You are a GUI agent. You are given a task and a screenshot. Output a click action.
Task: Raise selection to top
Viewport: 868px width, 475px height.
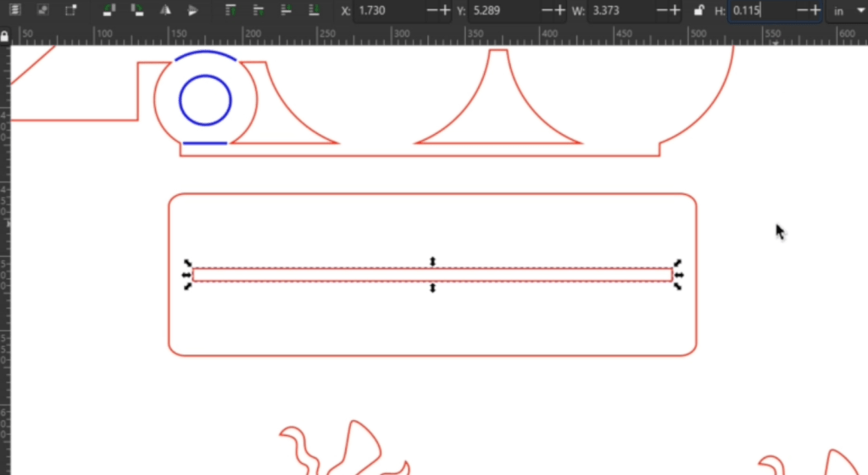231,10
